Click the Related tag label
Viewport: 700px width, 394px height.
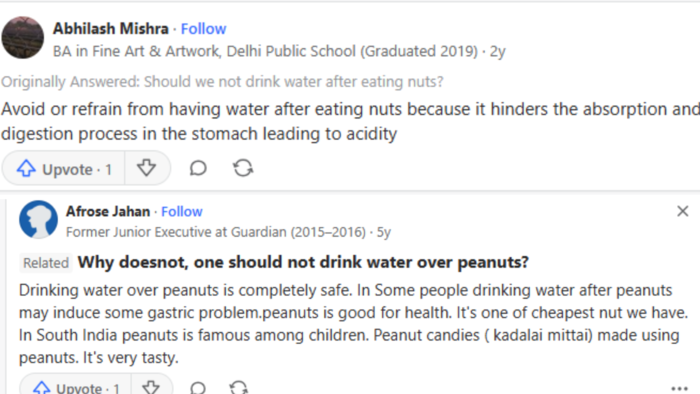(x=46, y=263)
